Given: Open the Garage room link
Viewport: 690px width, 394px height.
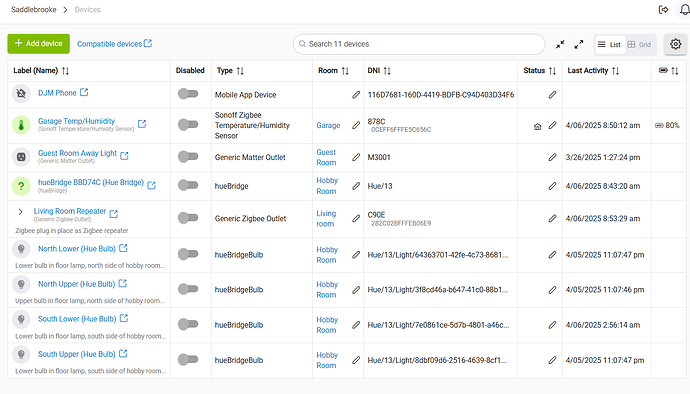Looking at the screenshot, I should [x=328, y=125].
